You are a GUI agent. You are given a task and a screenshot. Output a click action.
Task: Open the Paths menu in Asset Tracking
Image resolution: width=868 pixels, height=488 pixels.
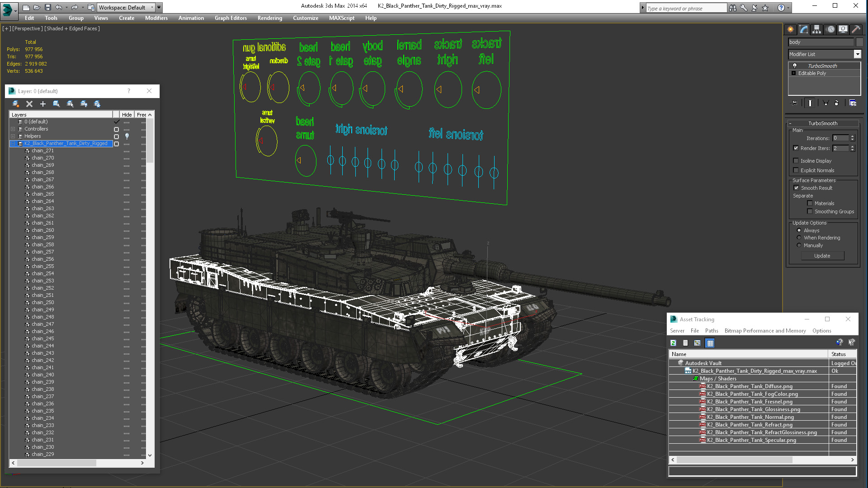click(x=712, y=331)
